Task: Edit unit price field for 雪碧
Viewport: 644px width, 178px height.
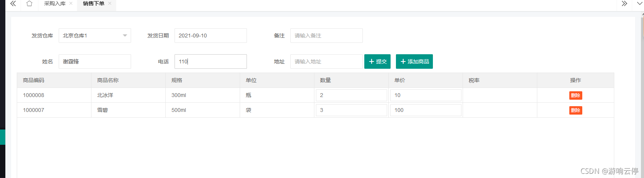Action: (x=426, y=110)
